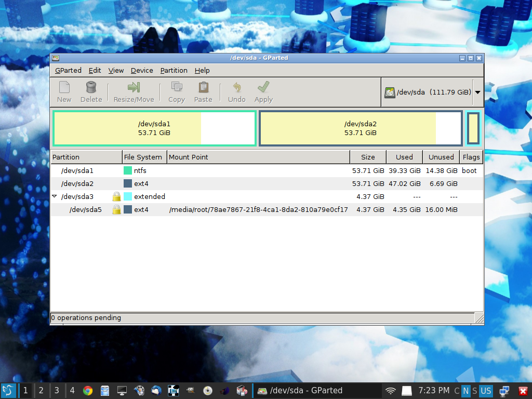Viewport: 532px width, 399px height.
Task: Click the US keyboard layout indicator
Action: tap(486, 391)
